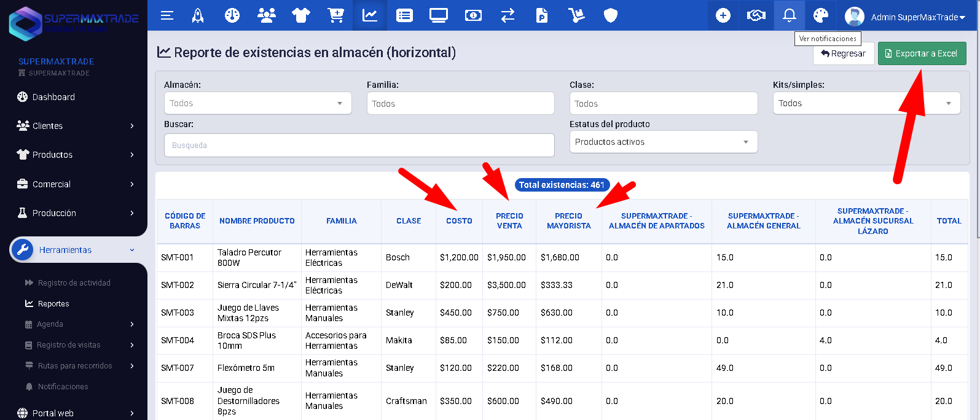The height and width of the screenshot is (420, 980).
Task: Open the handshake icon in top bar
Action: pyautogui.click(x=756, y=15)
